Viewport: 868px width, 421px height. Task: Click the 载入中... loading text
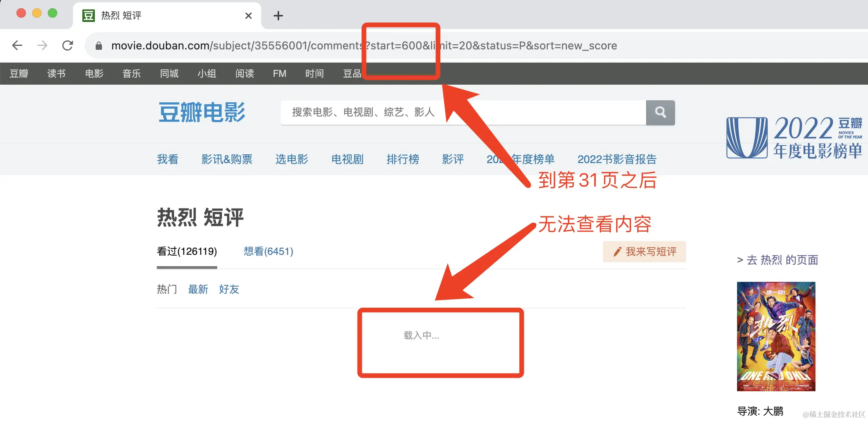pos(421,336)
